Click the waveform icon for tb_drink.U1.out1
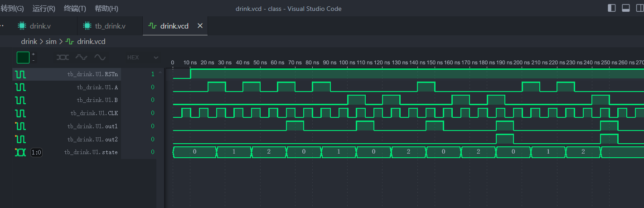This screenshot has height=208, width=644. click(20, 126)
